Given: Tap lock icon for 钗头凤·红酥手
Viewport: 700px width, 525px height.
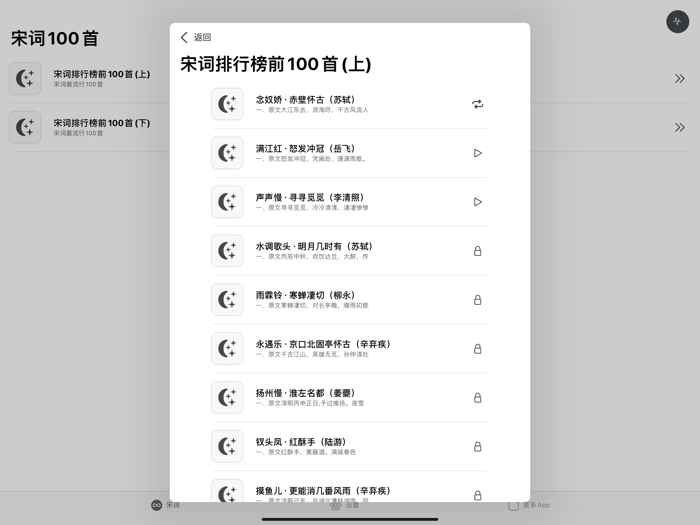Looking at the screenshot, I should (477, 446).
